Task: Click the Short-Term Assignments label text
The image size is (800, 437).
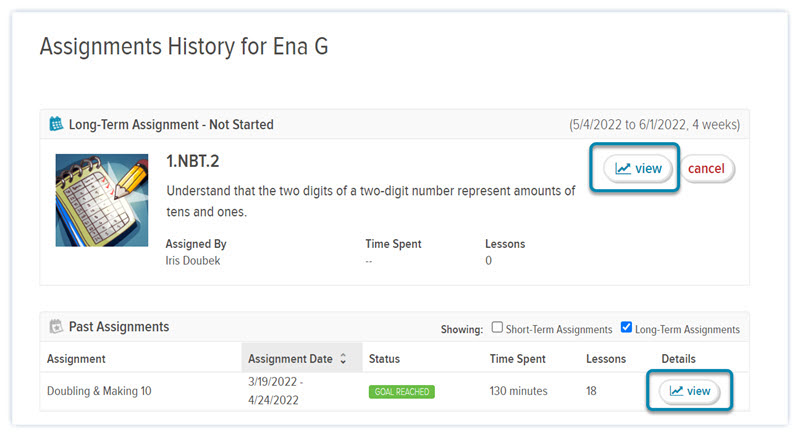Action: click(559, 329)
